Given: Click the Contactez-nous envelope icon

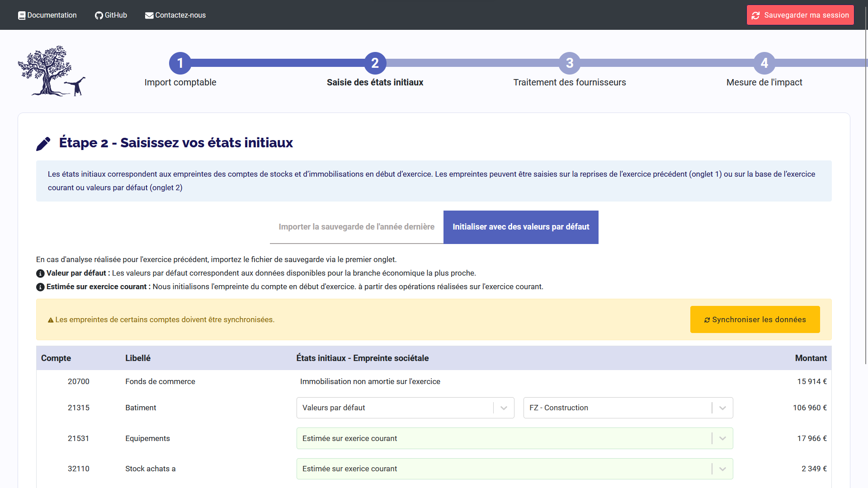Looking at the screenshot, I should point(149,15).
